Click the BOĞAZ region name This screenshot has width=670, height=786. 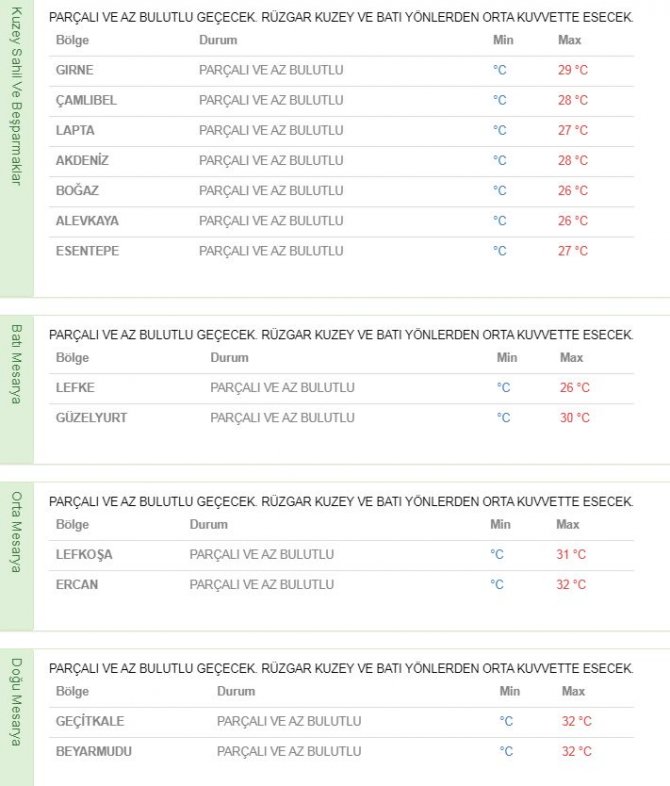(x=77, y=190)
